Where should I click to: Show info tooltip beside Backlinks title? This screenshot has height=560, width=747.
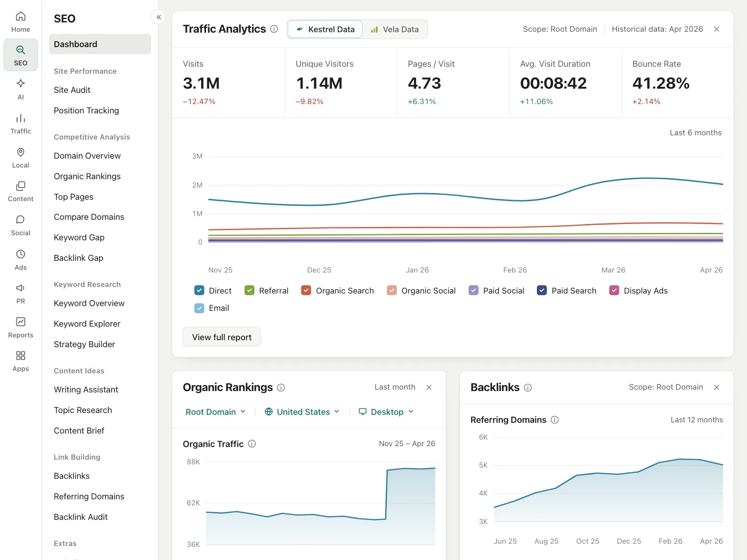pos(528,387)
